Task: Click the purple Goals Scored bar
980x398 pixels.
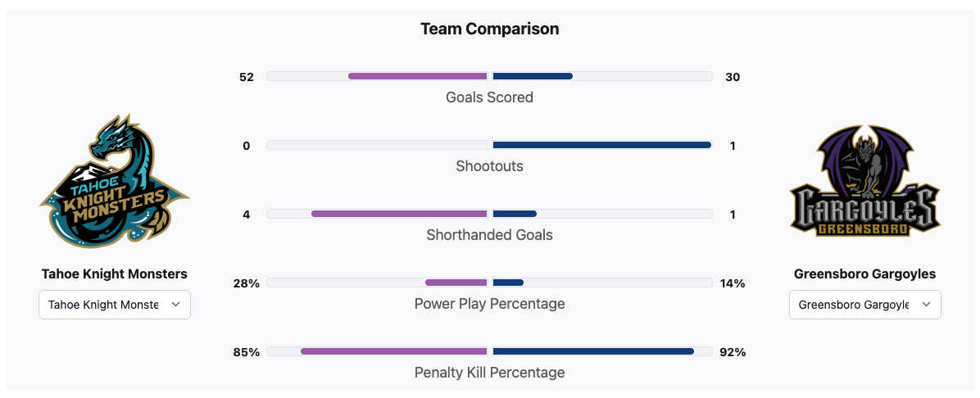Action: tap(418, 76)
